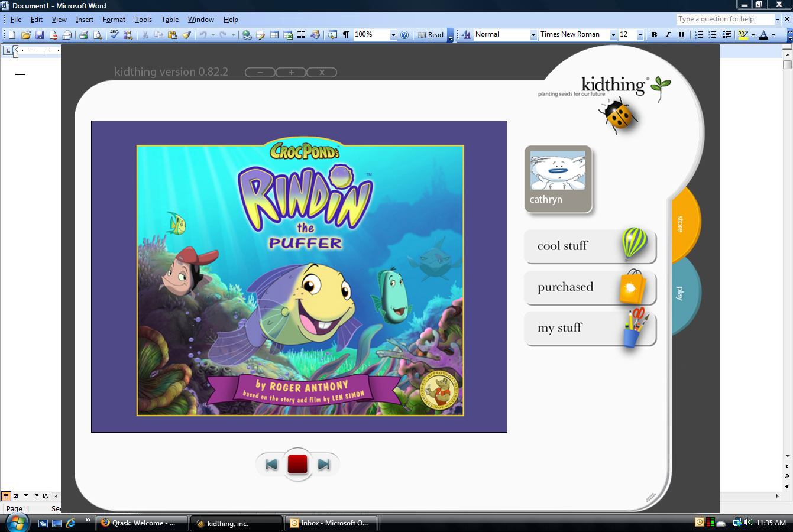Expand the highlight color dropdown arrow
Image resolution: width=793 pixels, height=532 pixels.
coord(753,35)
